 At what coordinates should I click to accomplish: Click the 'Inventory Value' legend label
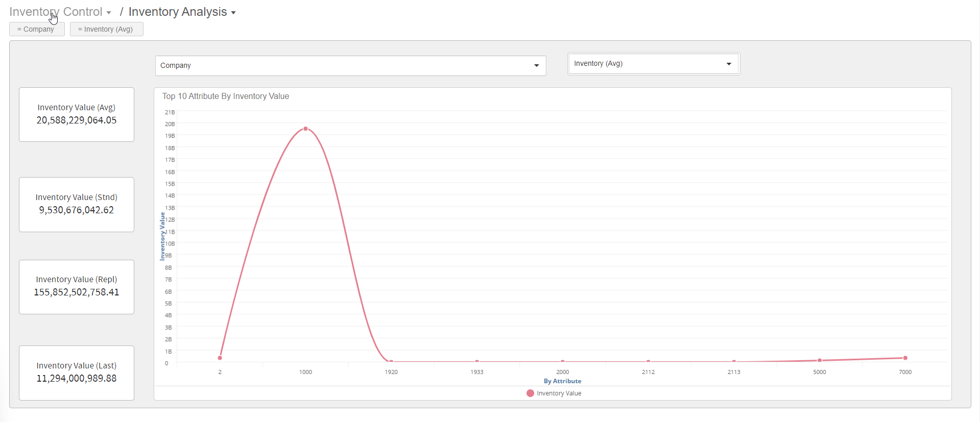coord(559,393)
